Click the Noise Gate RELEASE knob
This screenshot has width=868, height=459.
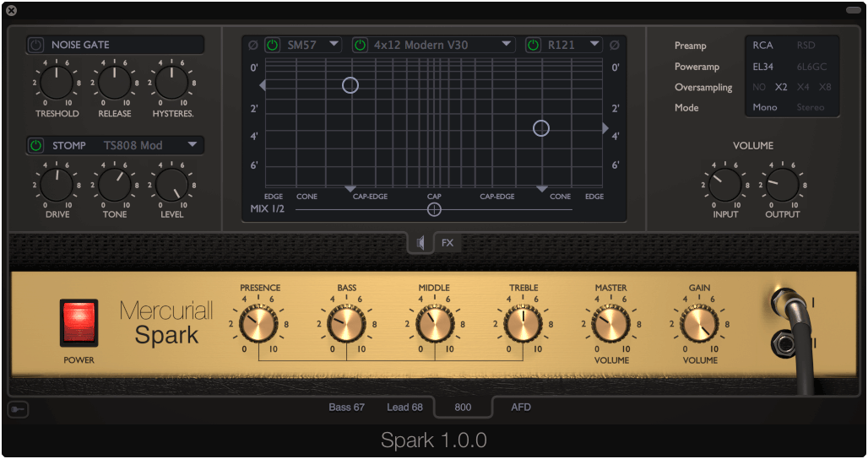point(114,83)
